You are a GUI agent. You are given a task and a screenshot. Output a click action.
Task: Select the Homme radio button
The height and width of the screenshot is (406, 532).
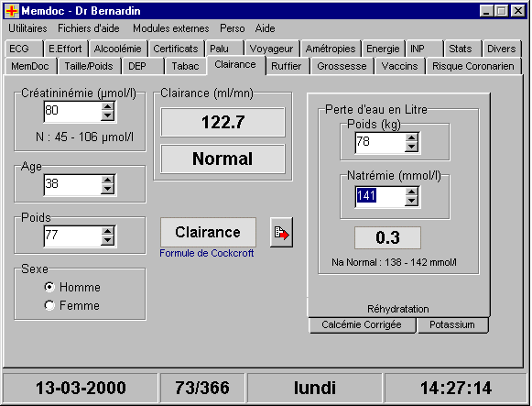point(49,287)
